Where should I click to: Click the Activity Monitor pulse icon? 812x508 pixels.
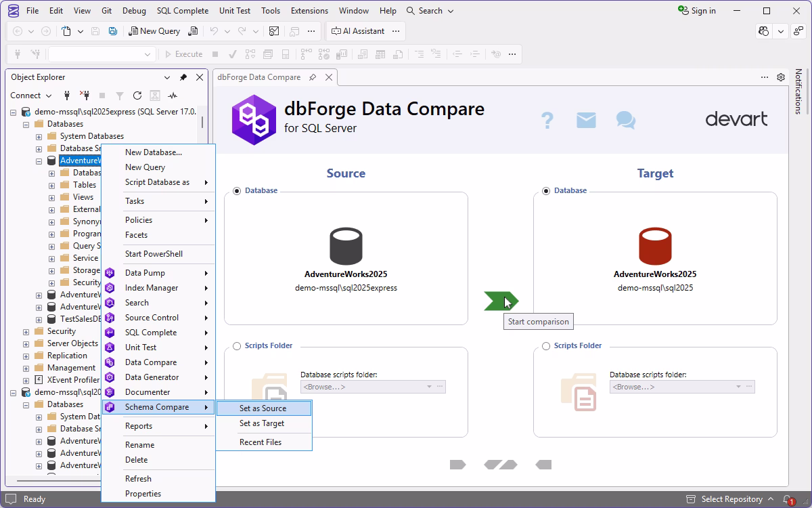click(x=173, y=96)
